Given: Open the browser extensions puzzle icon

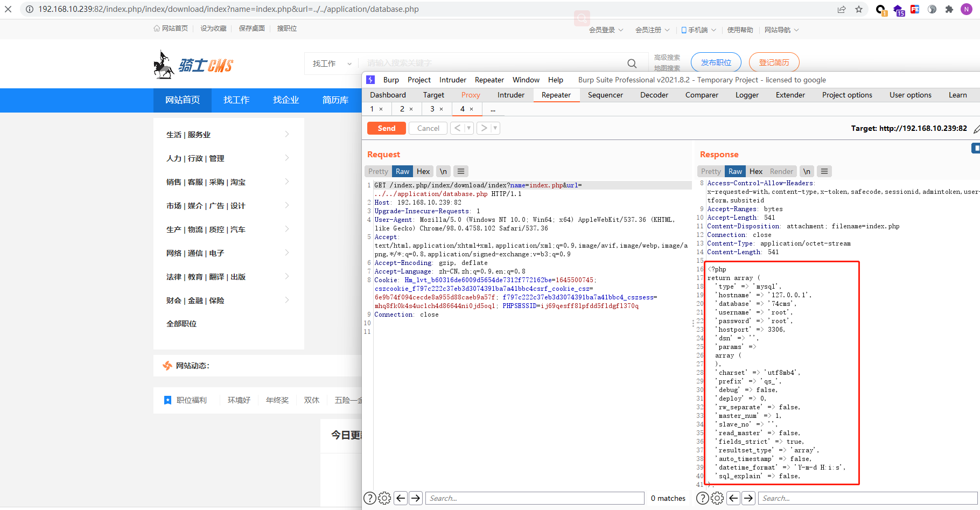Looking at the screenshot, I should coord(949,10).
